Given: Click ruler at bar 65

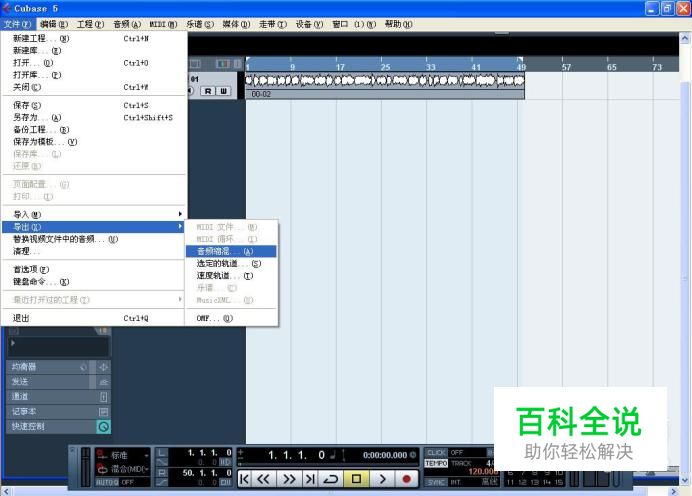Looking at the screenshot, I should click(x=611, y=67).
